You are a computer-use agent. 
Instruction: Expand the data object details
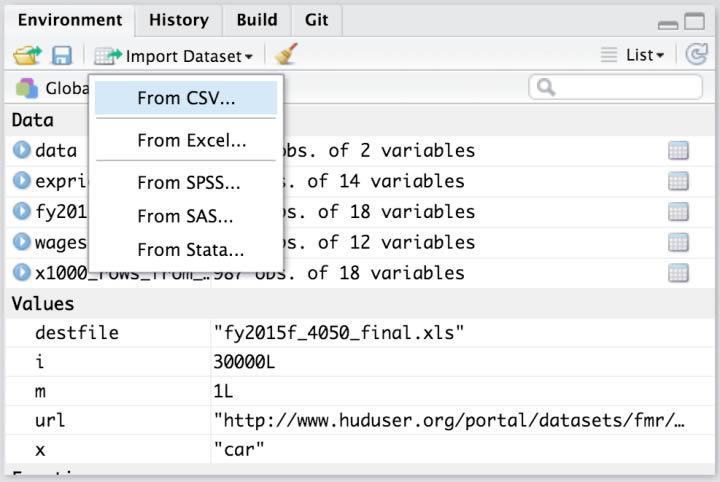tap(22, 151)
